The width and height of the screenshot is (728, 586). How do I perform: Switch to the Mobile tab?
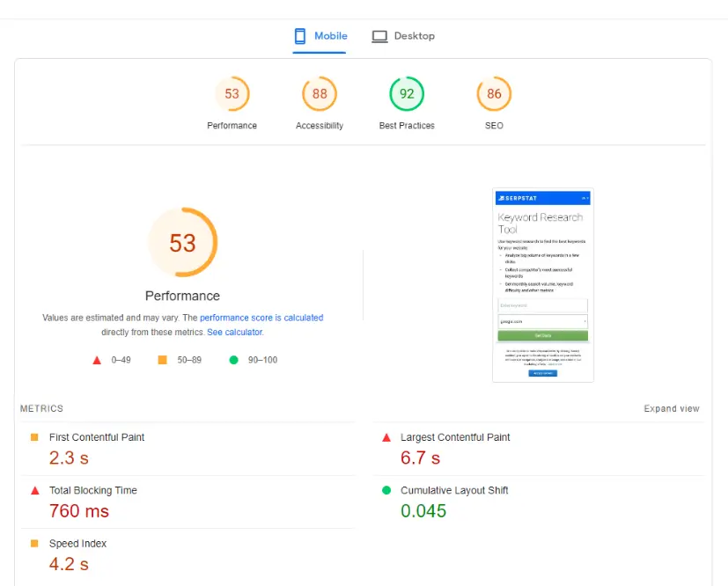pos(320,36)
